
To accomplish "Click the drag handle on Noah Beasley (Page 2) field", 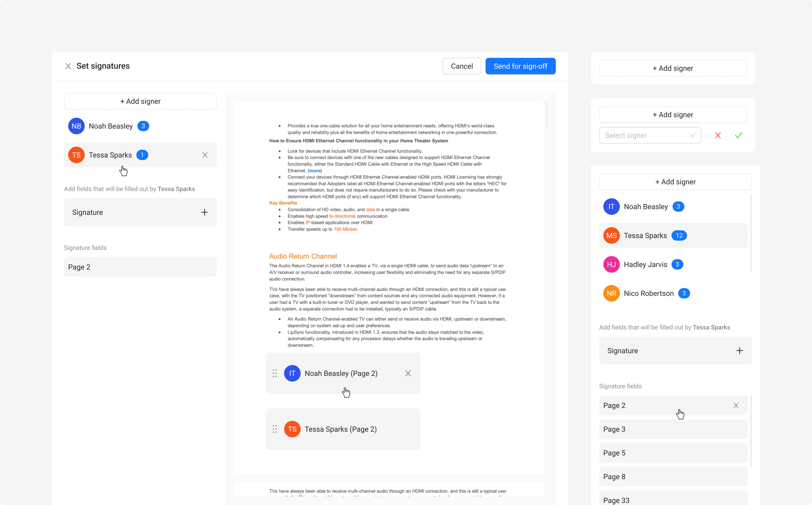I will pyautogui.click(x=275, y=373).
